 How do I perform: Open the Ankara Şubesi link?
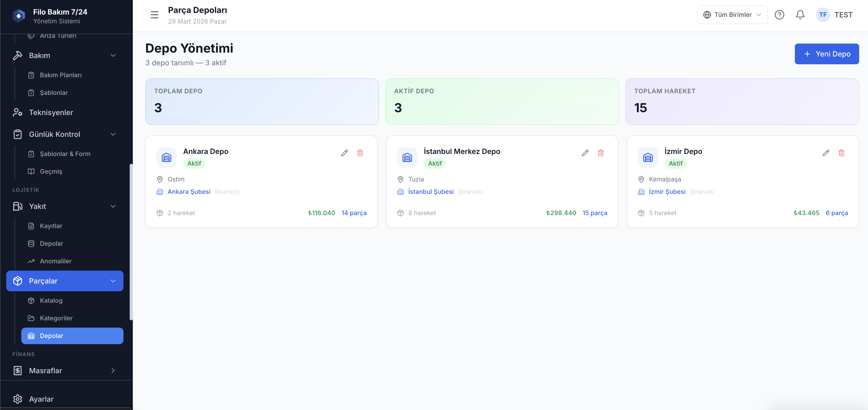[189, 192]
